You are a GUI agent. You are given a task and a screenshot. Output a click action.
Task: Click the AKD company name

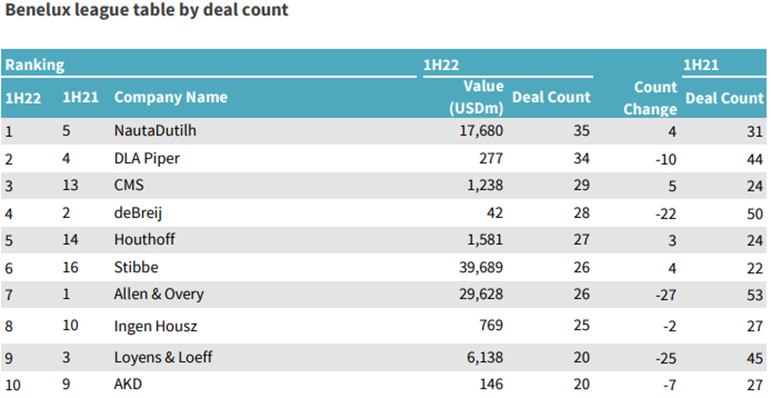point(128,384)
